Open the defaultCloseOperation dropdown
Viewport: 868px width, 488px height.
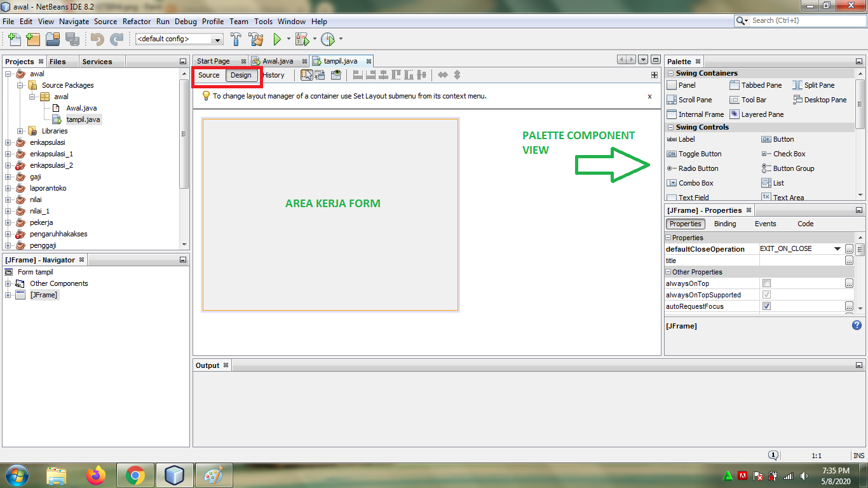coord(836,248)
